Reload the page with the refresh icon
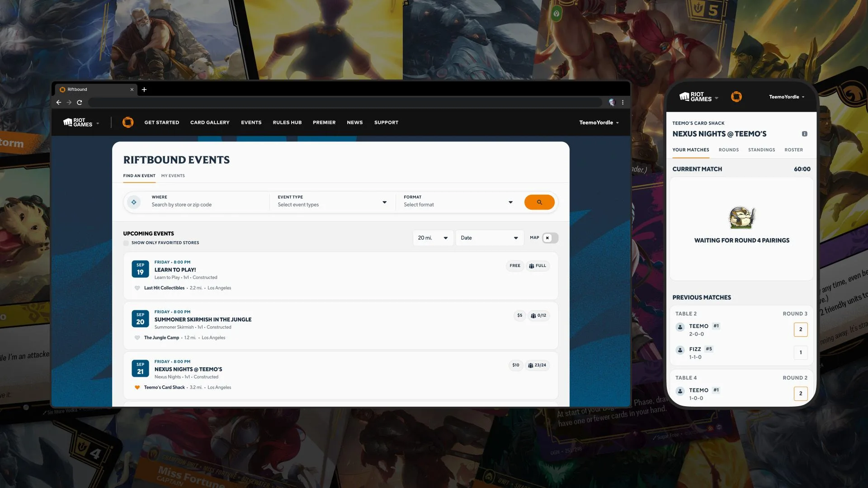 pos(80,103)
